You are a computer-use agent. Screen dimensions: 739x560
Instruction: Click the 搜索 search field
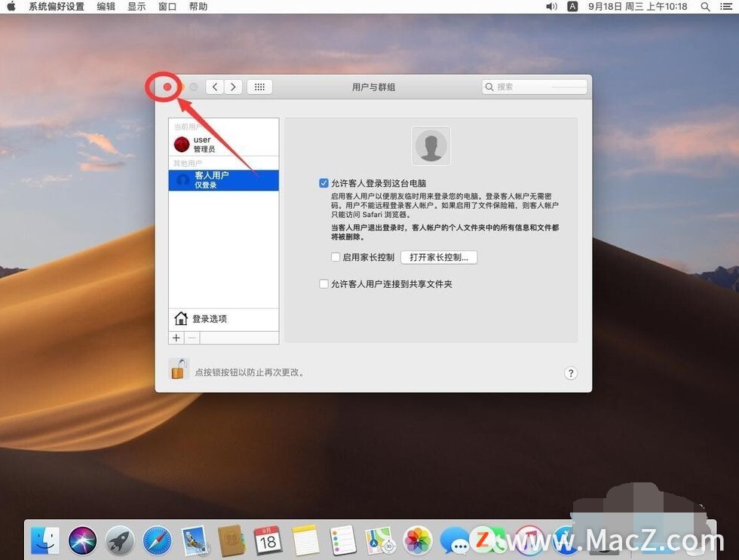[535, 87]
